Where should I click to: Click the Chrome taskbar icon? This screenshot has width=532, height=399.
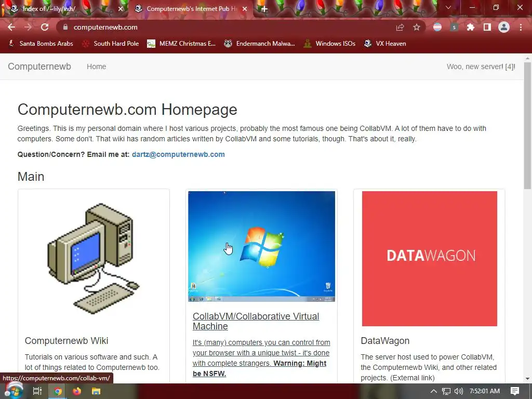(x=58, y=391)
